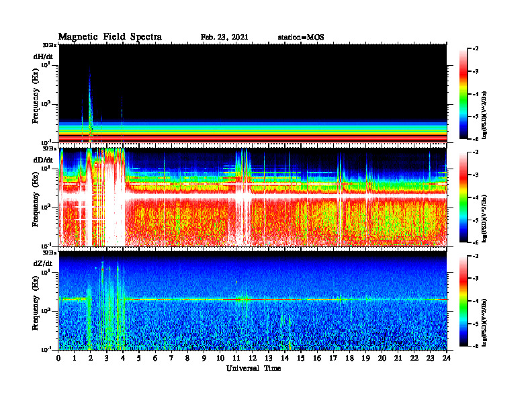Click the hour "9" tick label on the time axis
Screen dimensions: 532x411
tap(204, 358)
